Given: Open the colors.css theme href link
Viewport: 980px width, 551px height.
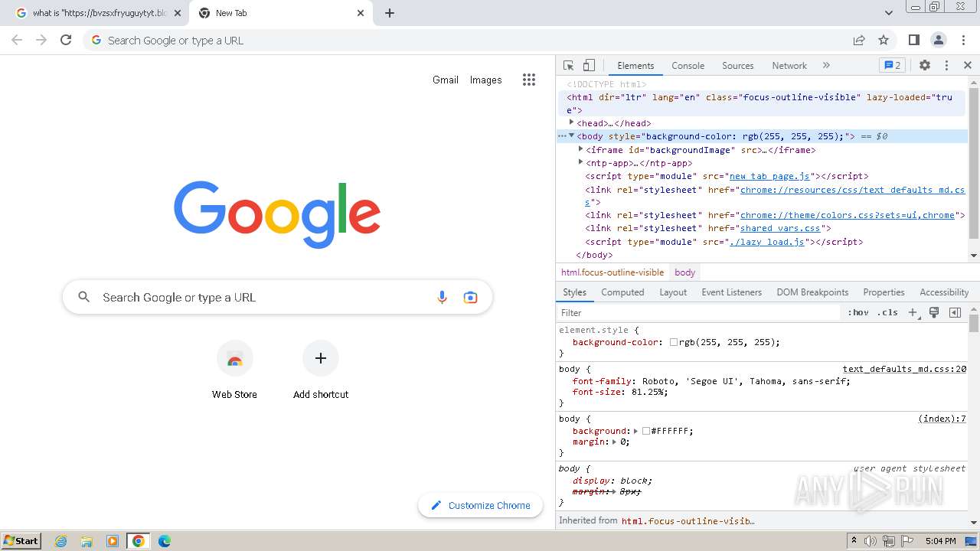Looking at the screenshot, I should coord(848,215).
